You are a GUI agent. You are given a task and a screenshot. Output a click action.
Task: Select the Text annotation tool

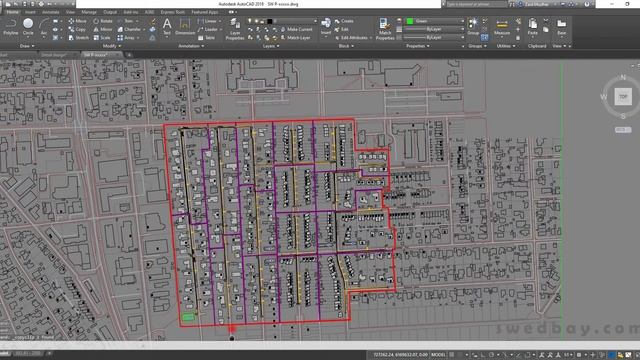tap(167, 27)
